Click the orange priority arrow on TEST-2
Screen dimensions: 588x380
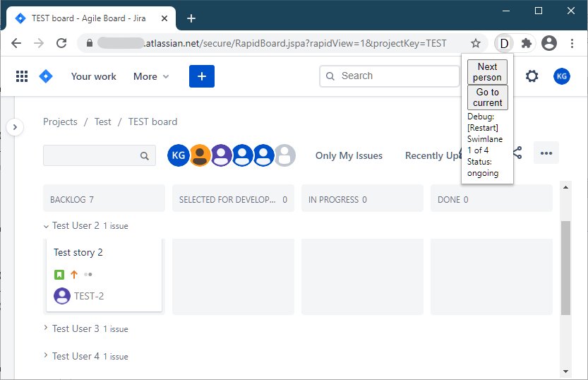tap(74, 275)
